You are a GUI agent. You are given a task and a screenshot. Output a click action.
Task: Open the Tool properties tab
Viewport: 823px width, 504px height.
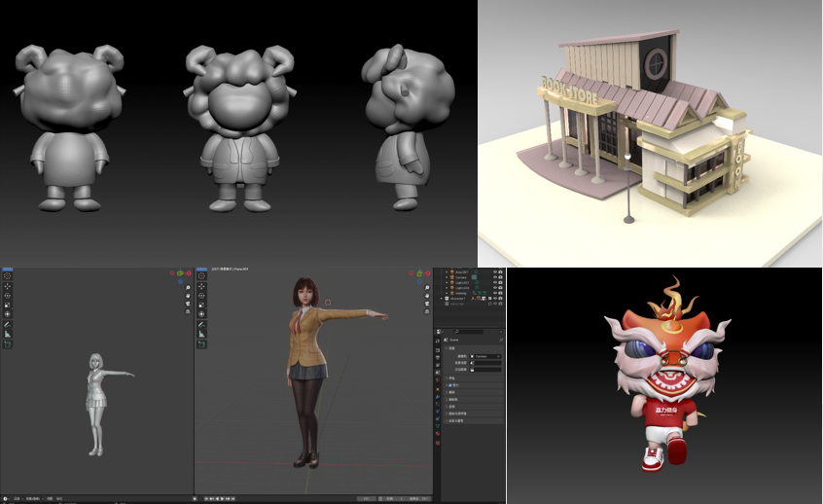click(438, 340)
